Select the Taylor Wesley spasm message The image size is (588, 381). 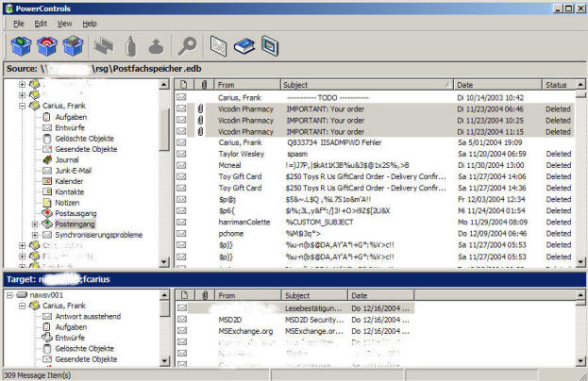[375, 154]
